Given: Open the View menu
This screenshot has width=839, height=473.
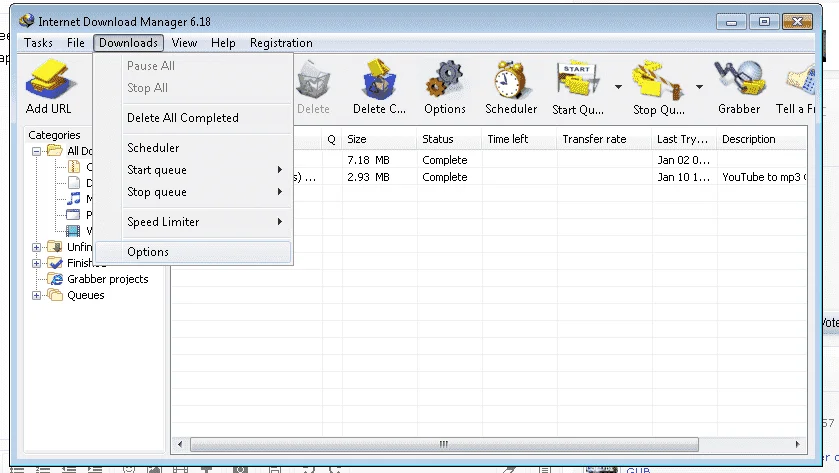Looking at the screenshot, I should pos(184,43).
